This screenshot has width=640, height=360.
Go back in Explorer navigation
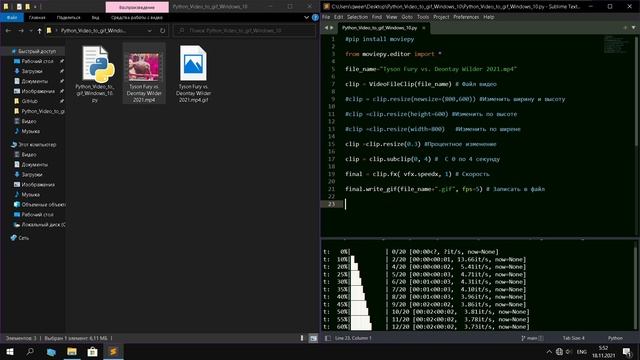(9, 31)
